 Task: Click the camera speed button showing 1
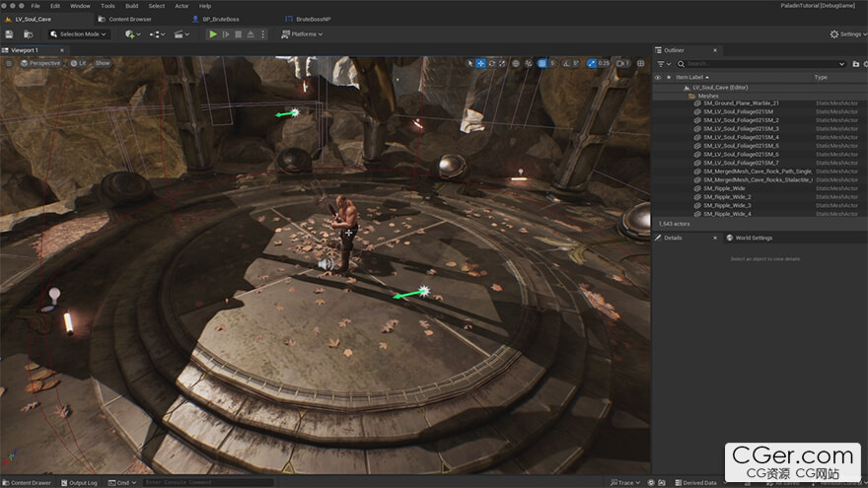click(622, 64)
